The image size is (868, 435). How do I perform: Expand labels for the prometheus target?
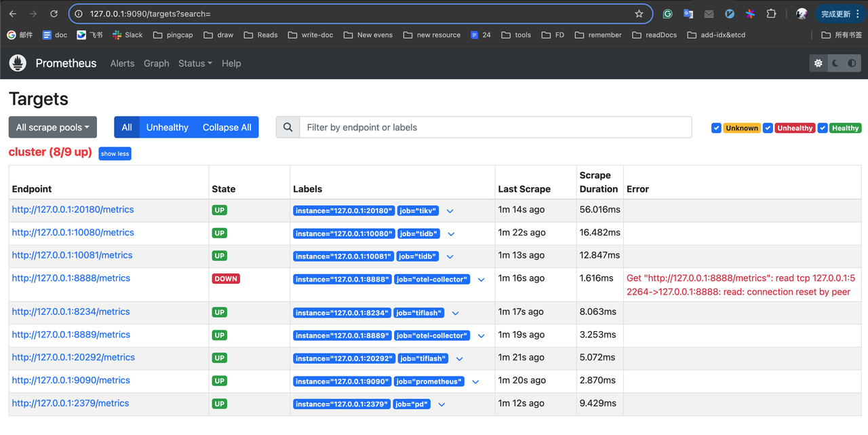(x=475, y=382)
